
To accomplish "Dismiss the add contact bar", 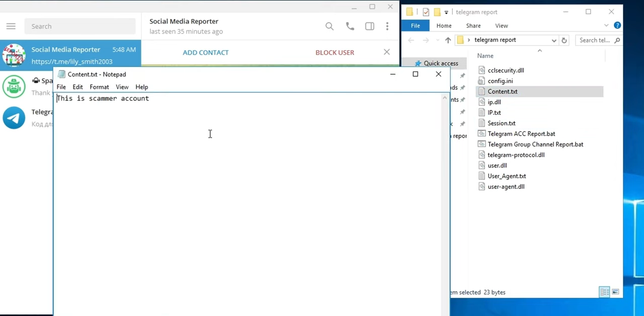I will [x=386, y=52].
